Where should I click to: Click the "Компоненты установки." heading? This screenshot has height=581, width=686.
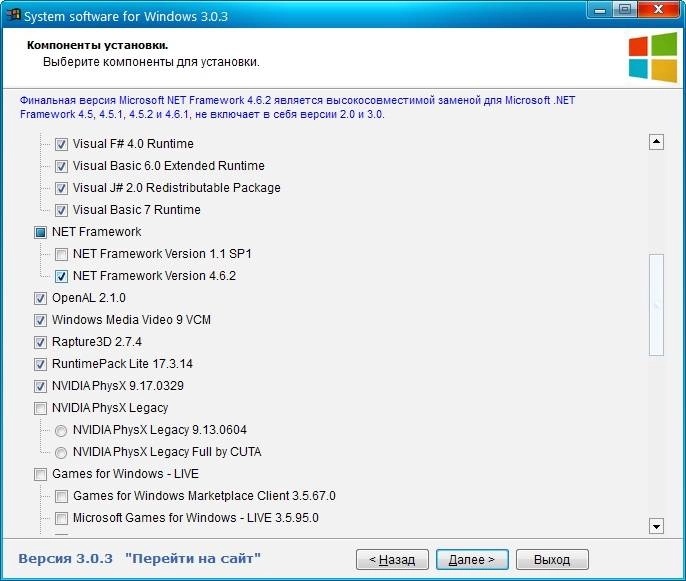coord(98,45)
